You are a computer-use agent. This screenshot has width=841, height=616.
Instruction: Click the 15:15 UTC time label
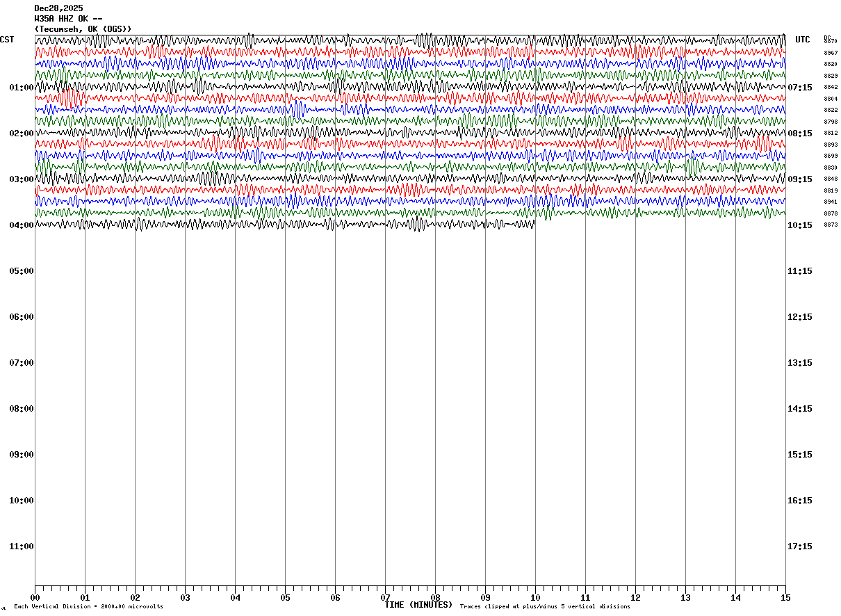click(x=800, y=455)
